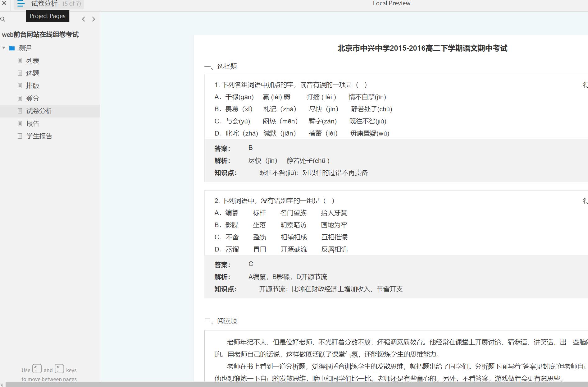Click question 1 stem about 读音有误
This screenshot has width=588, height=387.
click(x=291, y=85)
